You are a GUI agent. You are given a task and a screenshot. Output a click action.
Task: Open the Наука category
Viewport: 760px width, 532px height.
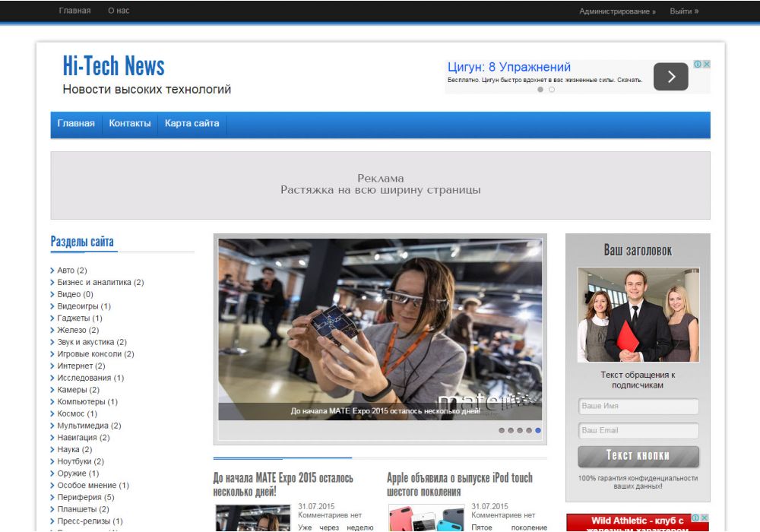click(74, 450)
